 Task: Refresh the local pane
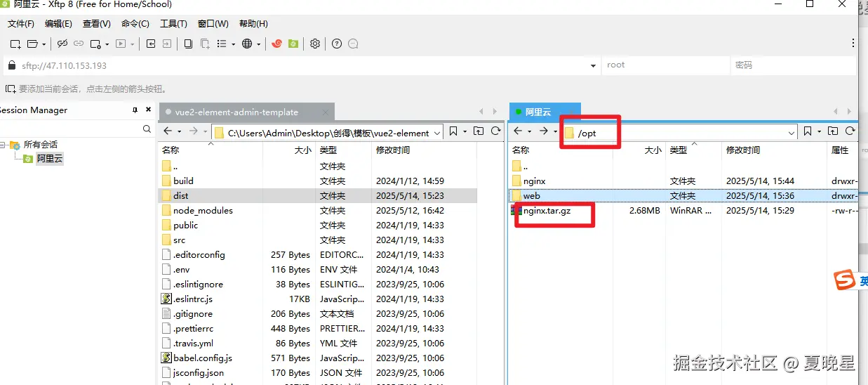click(x=496, y=131)
